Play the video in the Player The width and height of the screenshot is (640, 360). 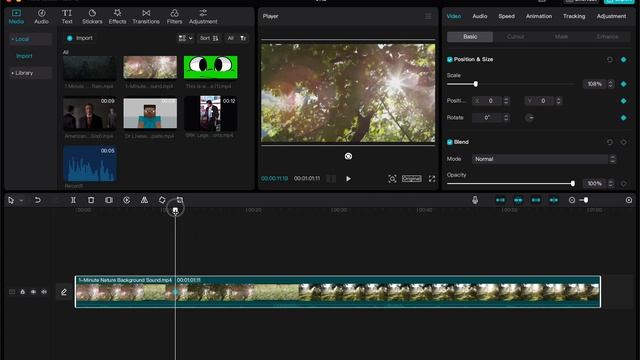pyautogui.click(x=348, y=179)
